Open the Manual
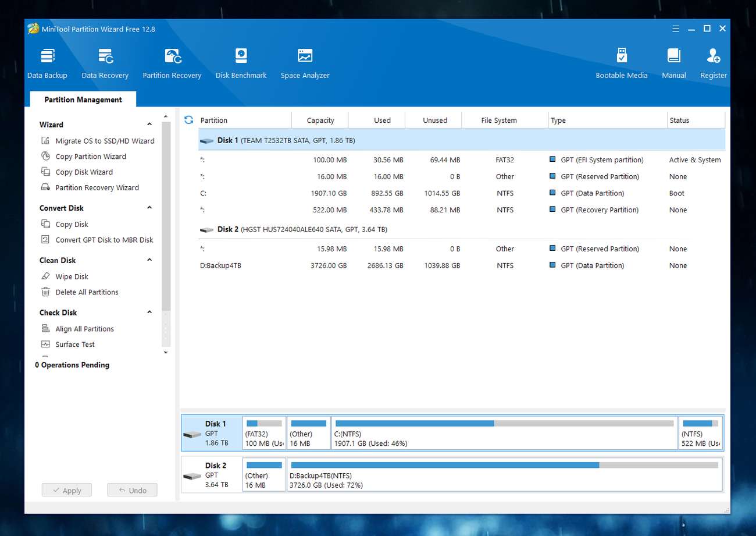 [x=674, y=63]
